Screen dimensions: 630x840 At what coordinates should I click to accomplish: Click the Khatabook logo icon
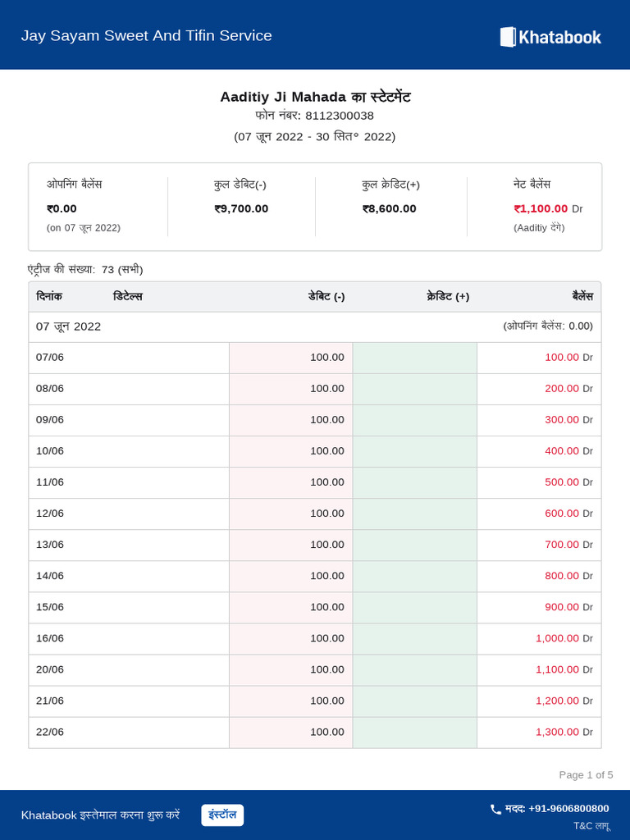click(x=508, y=37)
